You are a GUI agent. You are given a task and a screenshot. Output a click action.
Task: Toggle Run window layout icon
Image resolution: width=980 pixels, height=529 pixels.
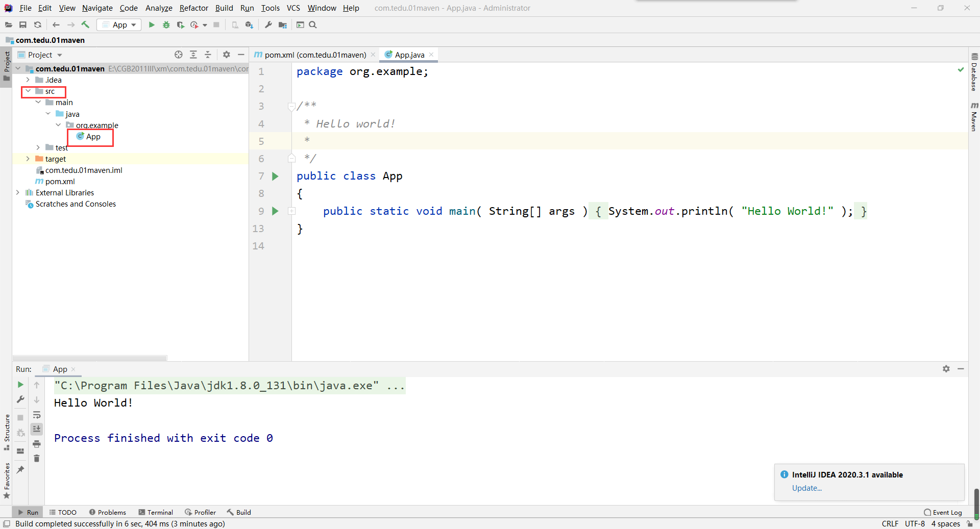pyautogui.click(x=20, y=451)
